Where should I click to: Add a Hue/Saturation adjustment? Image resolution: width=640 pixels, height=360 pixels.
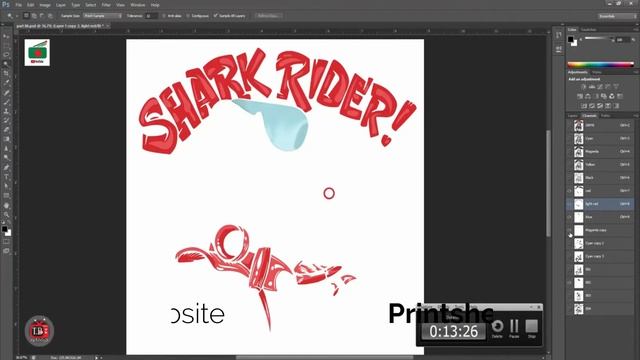579,96
